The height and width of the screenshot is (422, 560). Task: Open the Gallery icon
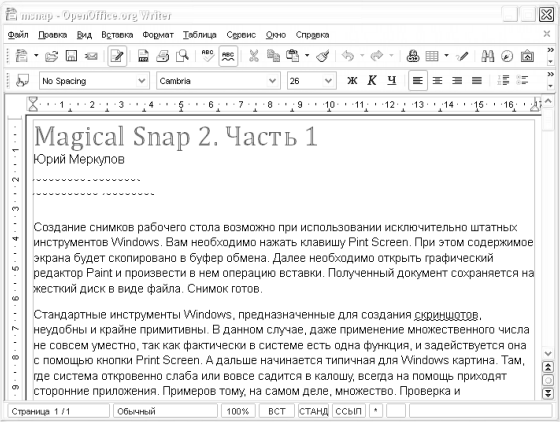point(527,56)
